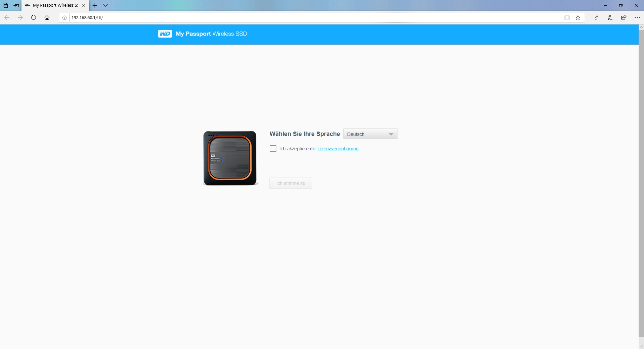This screenshot has width=644, height=349.
Task: Click the scrollbar down arrow
Action: point(641,346)
